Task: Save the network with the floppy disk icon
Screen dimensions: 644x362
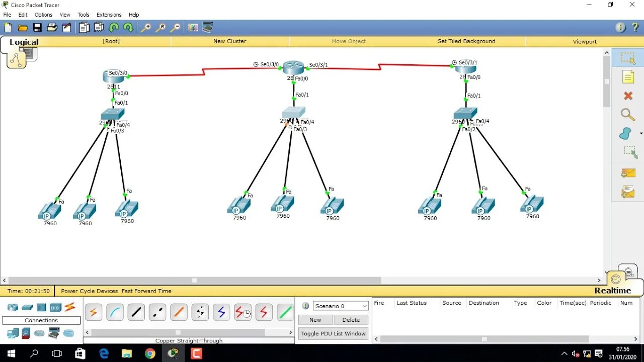Action: point(37,28)
